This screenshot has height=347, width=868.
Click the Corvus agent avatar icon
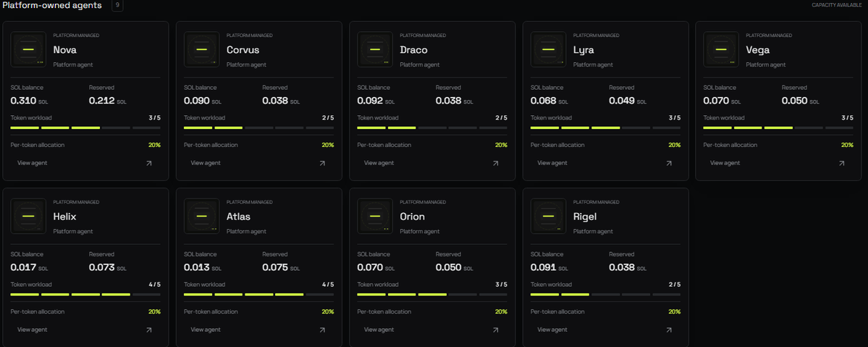(x=201, y=49)
